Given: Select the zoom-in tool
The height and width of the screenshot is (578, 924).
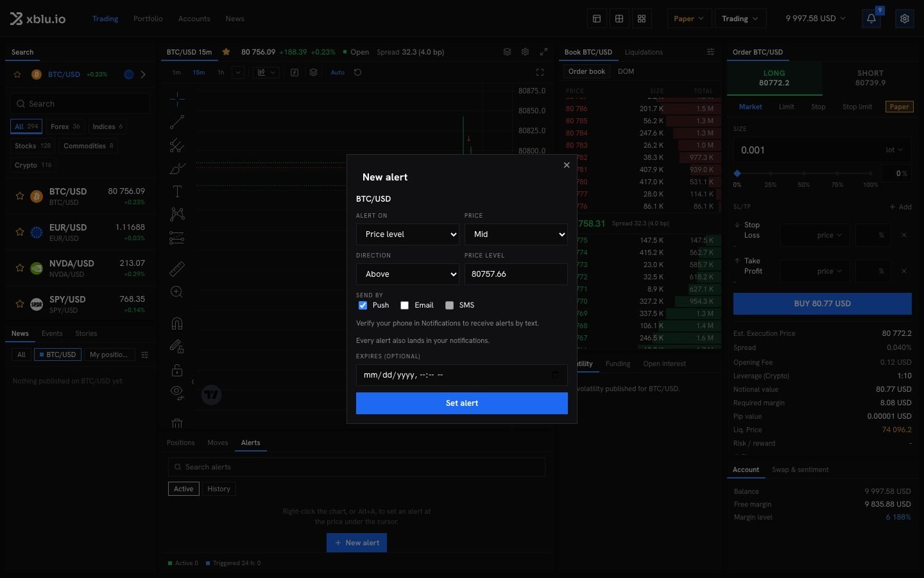Looking at the screenshot, I should point(177,292).
